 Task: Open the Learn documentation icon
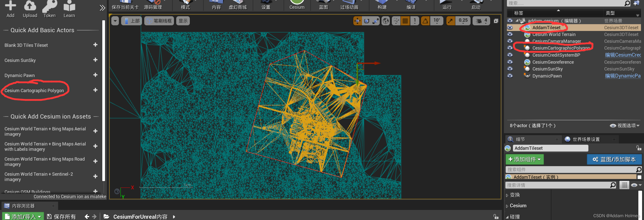[69, 9]
